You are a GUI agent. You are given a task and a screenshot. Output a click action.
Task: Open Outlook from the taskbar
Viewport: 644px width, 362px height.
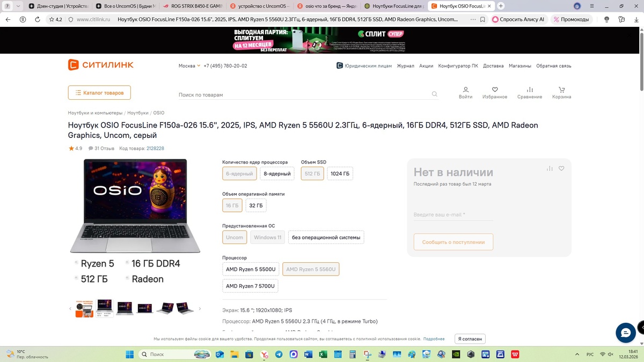[219, 354]
